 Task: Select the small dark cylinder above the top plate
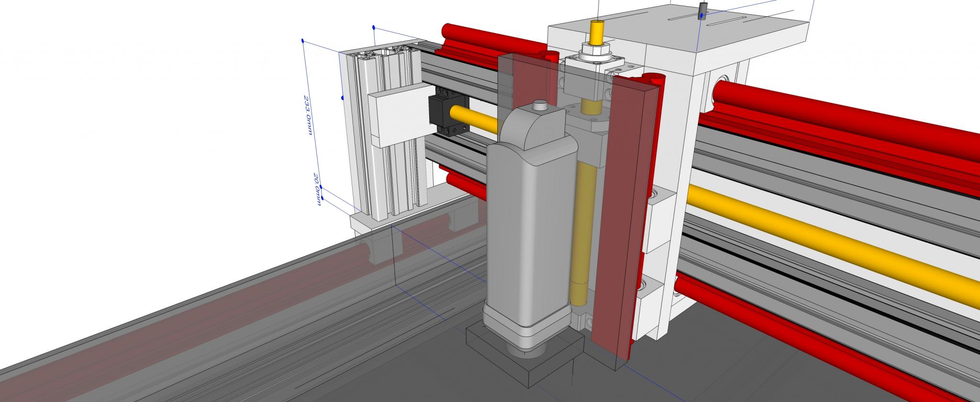coord(703,8)
